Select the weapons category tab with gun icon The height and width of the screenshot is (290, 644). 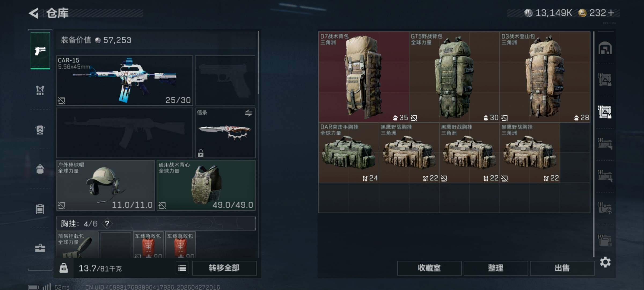point(40,50)
